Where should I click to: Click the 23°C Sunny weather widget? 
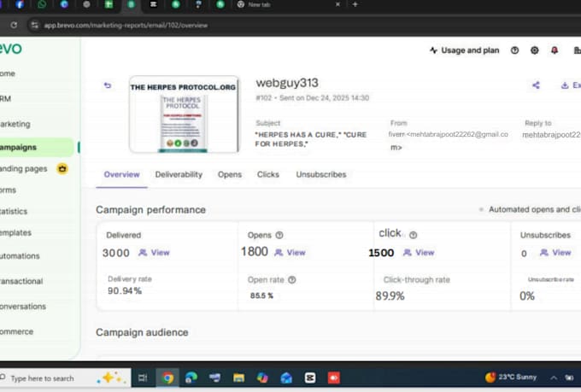pos(511,377)
